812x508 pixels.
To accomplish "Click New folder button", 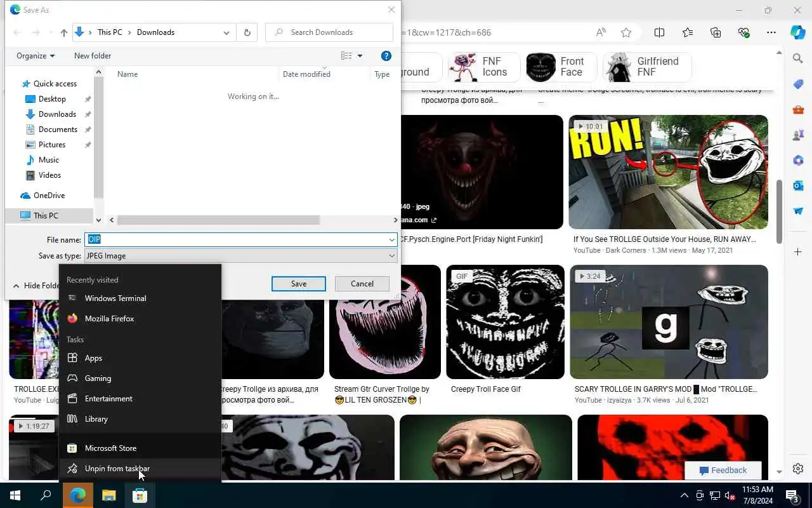I will click(x=93, y=56).
